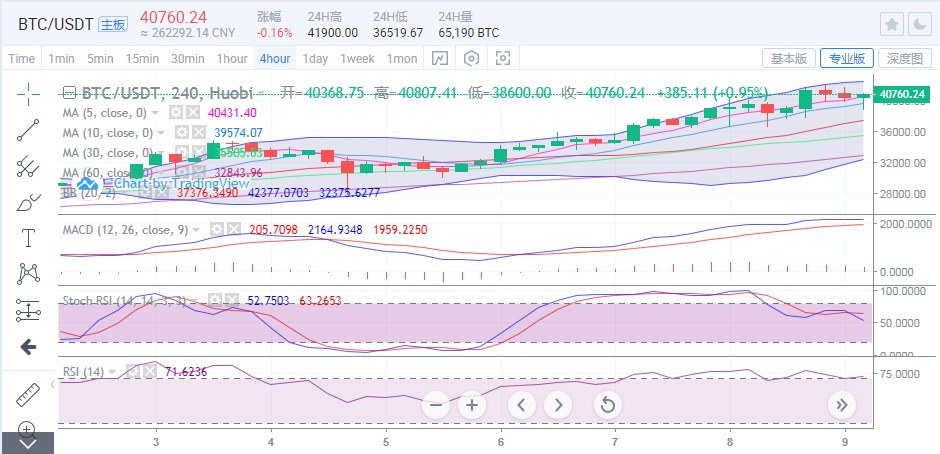Collapse the BTC/USDT legend toggle box
The height and width of the screenshot is (454, 940).
[x=70, y=93]
